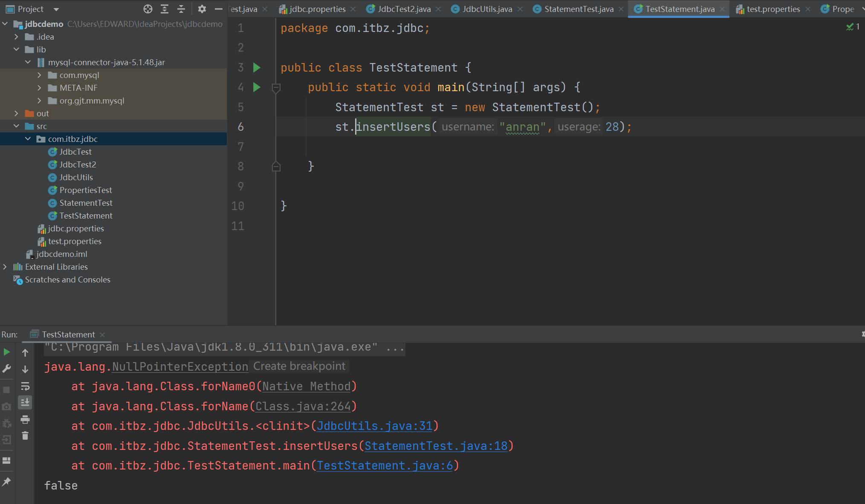865x504 pixels.
Task: Collapse the lib folder
Action: tap(16, 49)
